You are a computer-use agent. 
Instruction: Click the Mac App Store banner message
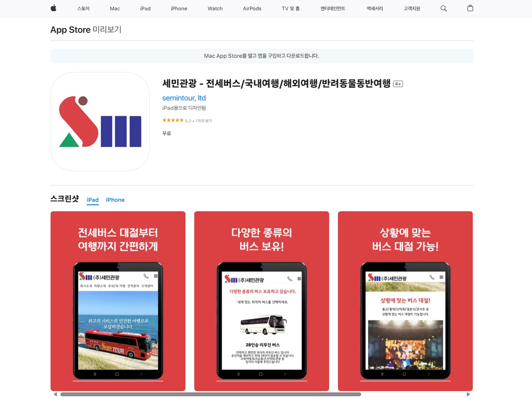pyautogui.click(x=262, y=56)
